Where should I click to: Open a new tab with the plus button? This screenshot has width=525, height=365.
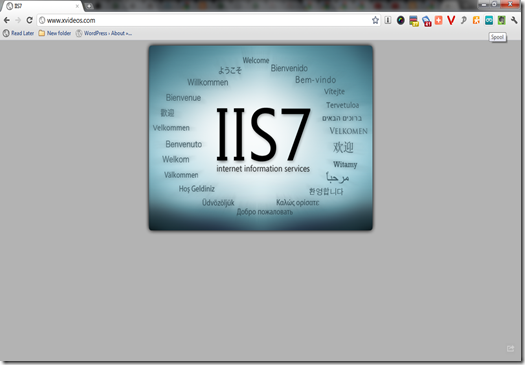click(89, 6)
